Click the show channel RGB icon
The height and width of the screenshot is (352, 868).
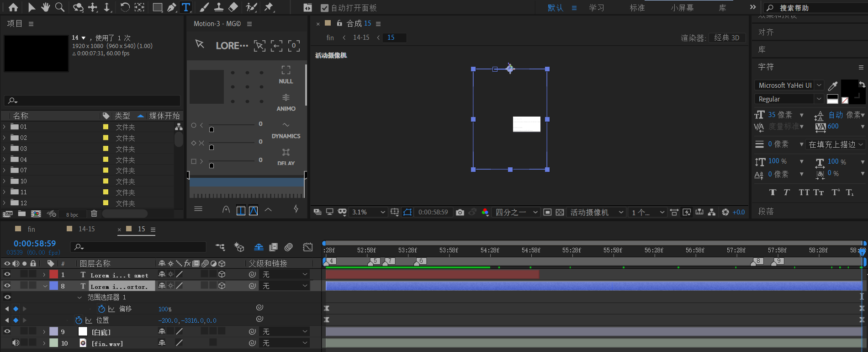pyautogui.click(x=485, y=212)
